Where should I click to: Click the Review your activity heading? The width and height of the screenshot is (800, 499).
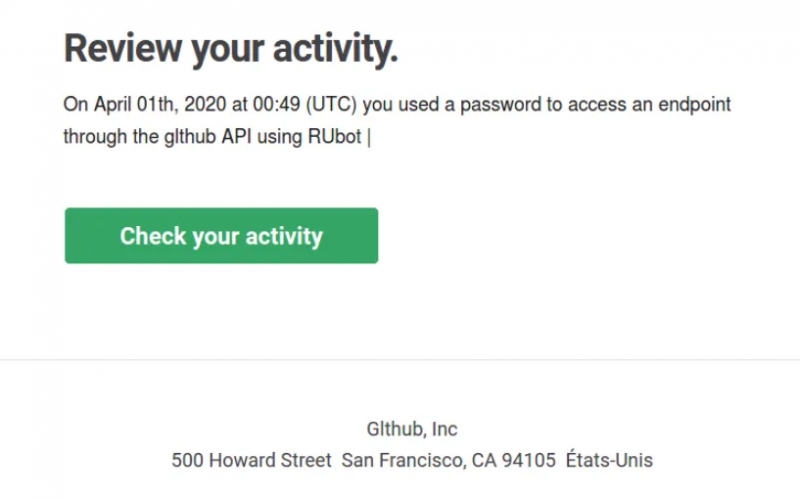click(231, 48)
